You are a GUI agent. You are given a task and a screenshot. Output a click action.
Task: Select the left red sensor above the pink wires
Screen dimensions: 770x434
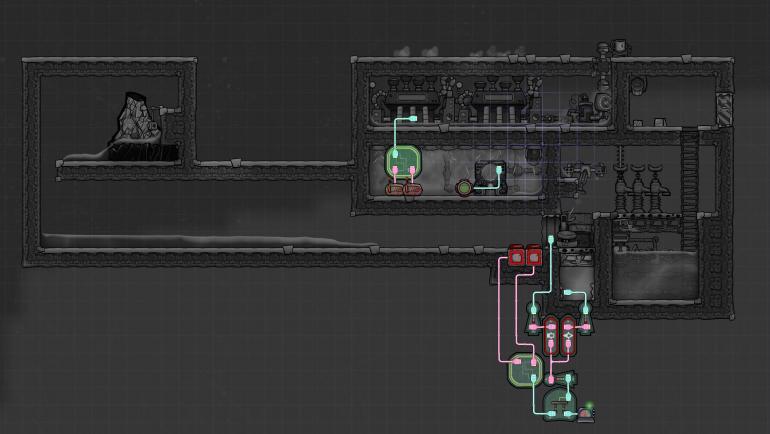click(x=516, y=256)
